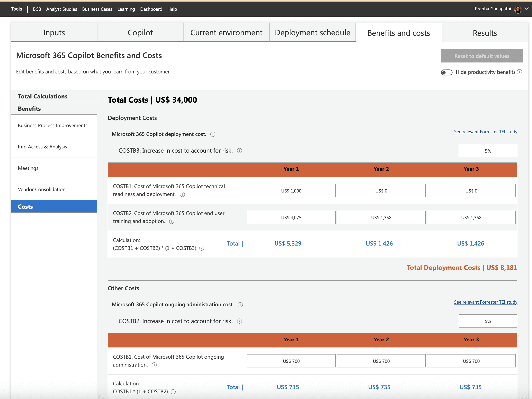Open Business Cases menu item
Screen dimensions: 532x399
coord(97,9)
